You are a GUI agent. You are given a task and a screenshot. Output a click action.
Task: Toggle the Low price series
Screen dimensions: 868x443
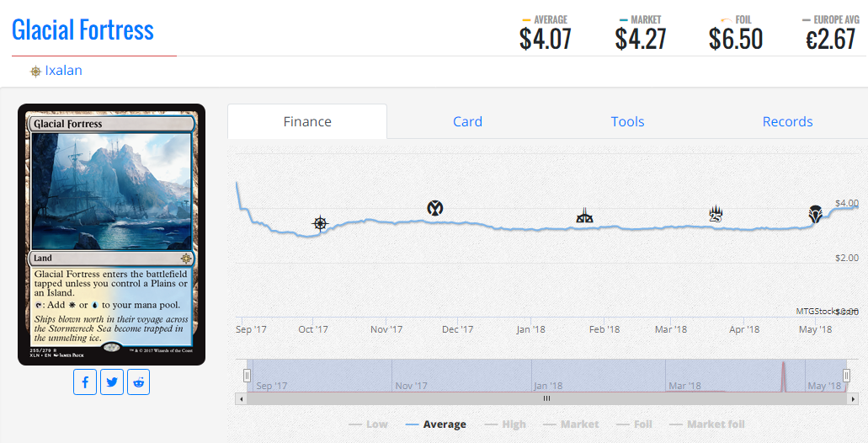pos(368,424)
